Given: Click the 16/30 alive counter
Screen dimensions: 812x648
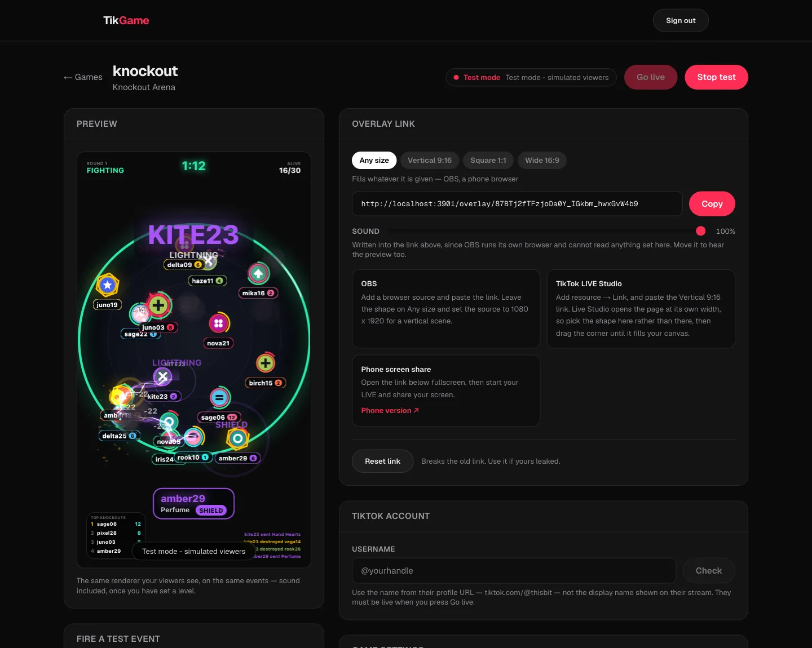Looking at the screenshot, I should click(290, 170).
